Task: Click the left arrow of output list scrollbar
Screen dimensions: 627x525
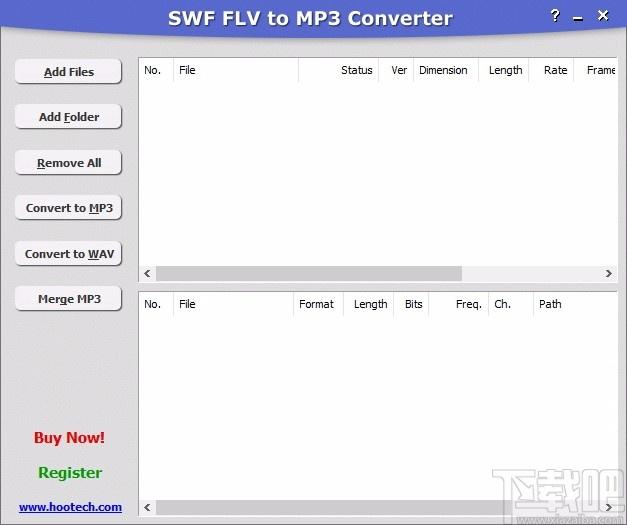Action: pos(148,507)
